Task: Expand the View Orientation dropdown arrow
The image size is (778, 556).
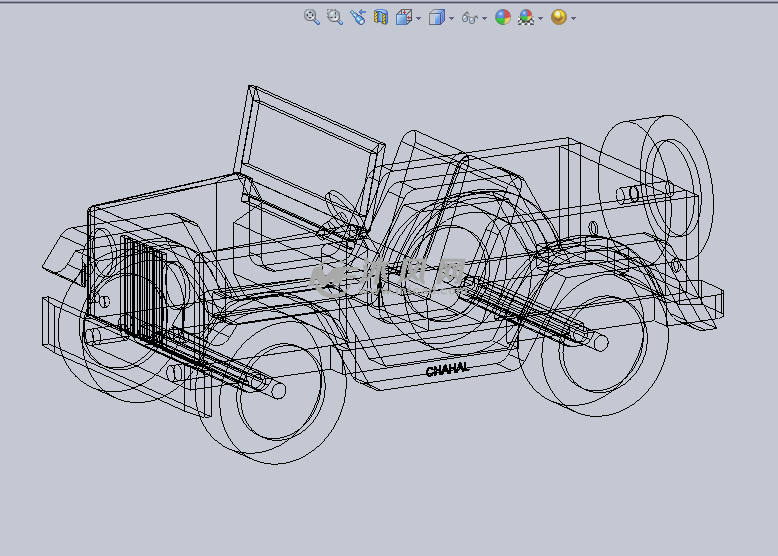Action: pos(418,18)
